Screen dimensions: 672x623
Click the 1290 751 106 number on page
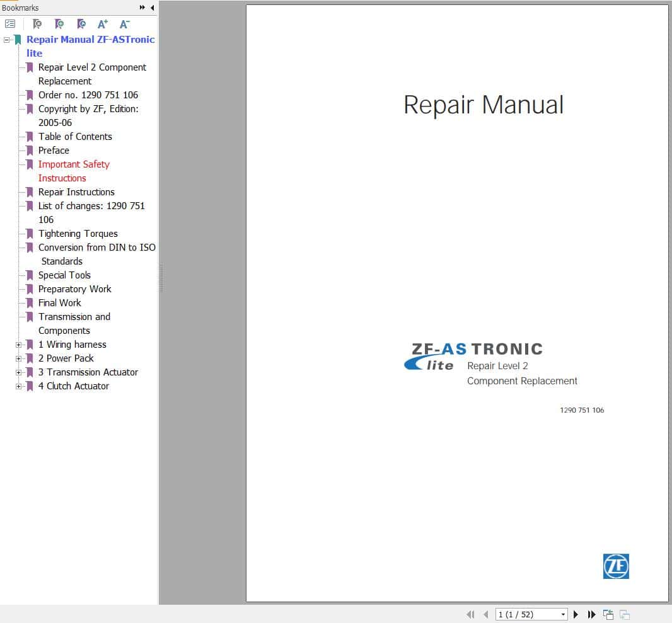582,410
